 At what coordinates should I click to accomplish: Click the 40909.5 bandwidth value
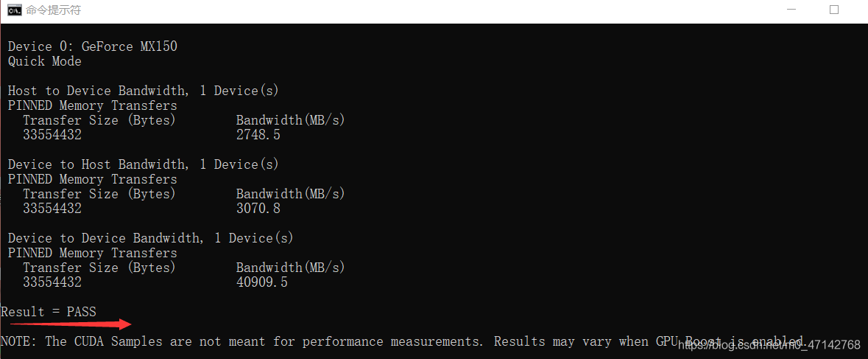point(262,282)
